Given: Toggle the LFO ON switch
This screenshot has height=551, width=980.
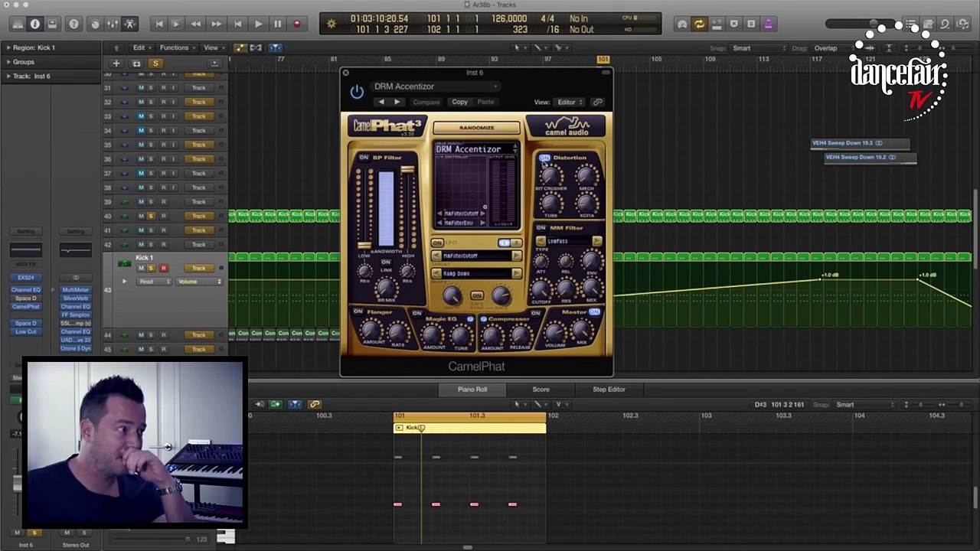Looking at the screenshot, I should (x=437, y=243).
